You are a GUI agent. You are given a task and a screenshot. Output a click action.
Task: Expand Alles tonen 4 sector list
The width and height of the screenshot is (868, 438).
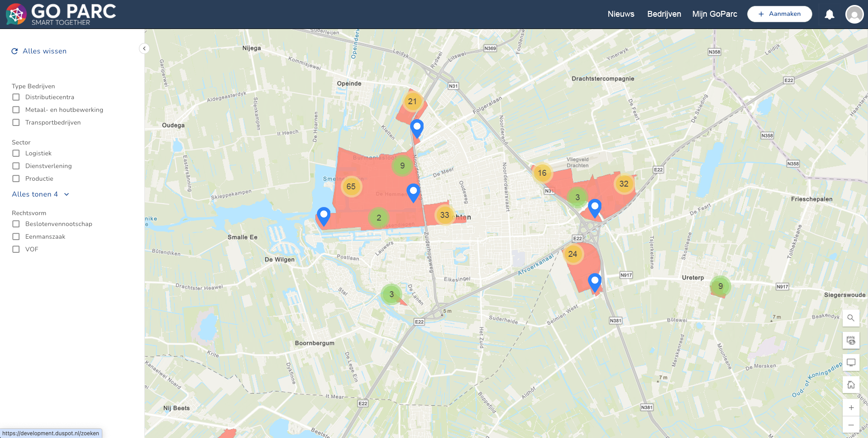click(40, 194)
